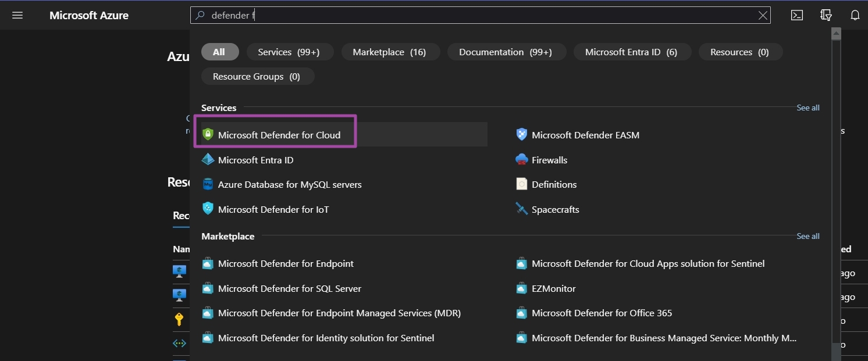Open the notifications bell
Viewport: 868px width, 361px height.
855,15
